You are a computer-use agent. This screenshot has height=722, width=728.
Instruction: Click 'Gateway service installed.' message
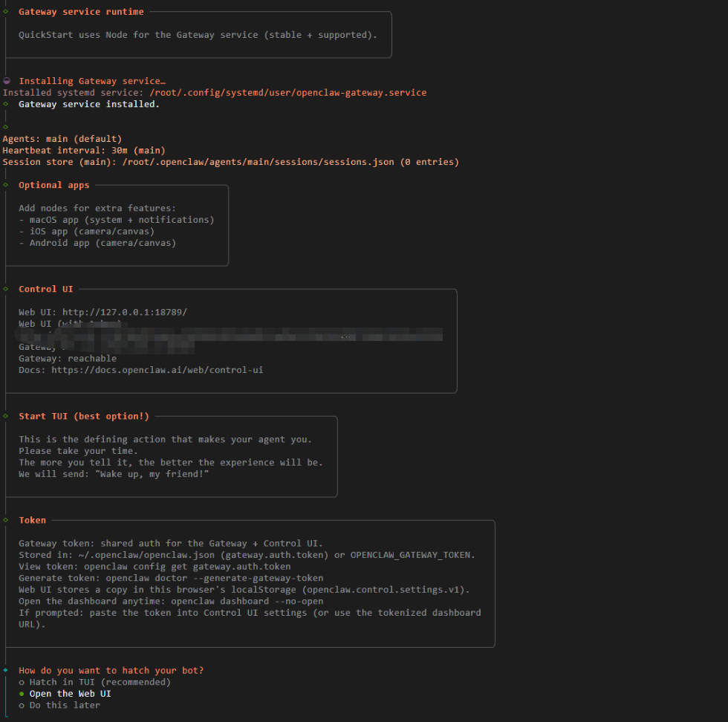(89, 105)
